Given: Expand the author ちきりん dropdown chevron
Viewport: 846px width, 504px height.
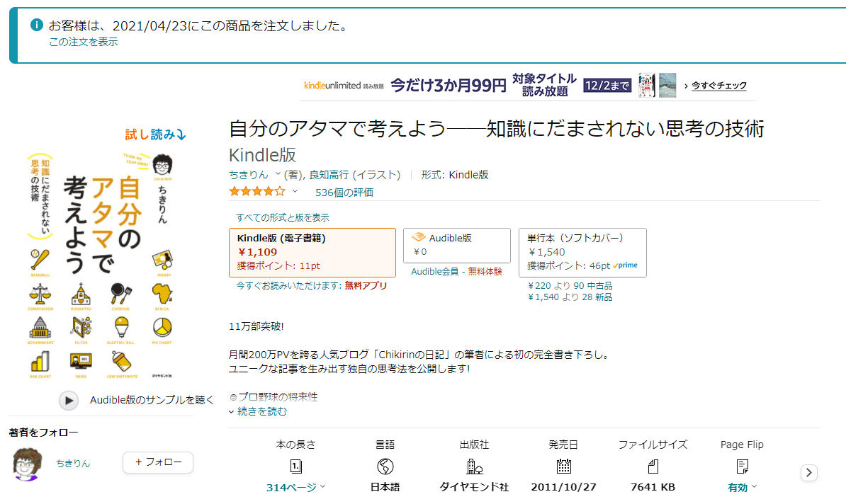Looking at the screenshot, I should [278, 174].
